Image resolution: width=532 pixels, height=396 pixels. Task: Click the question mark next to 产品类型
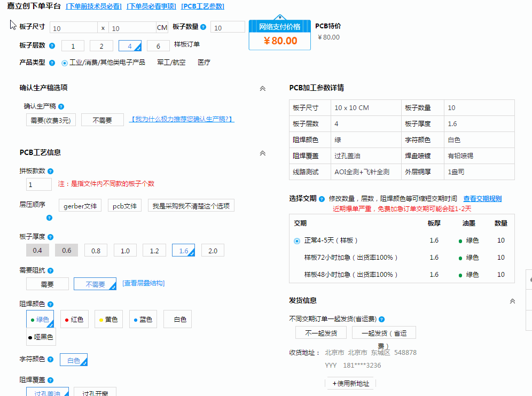[x=51, y=63]
